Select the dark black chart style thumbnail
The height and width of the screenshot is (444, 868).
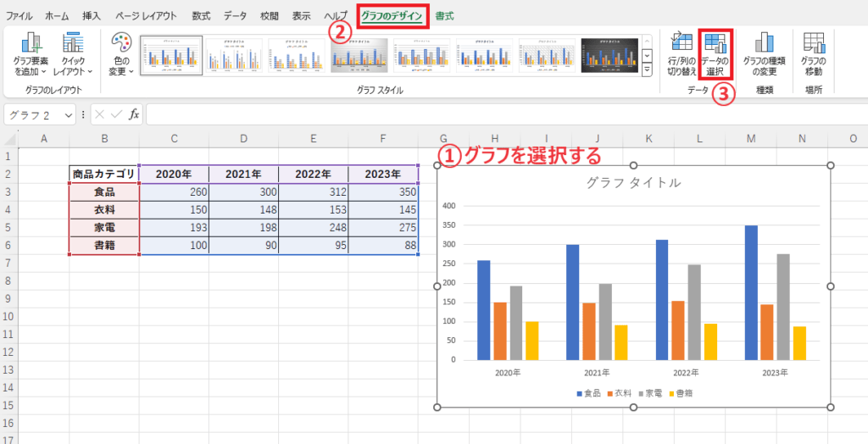coord(609,55)
